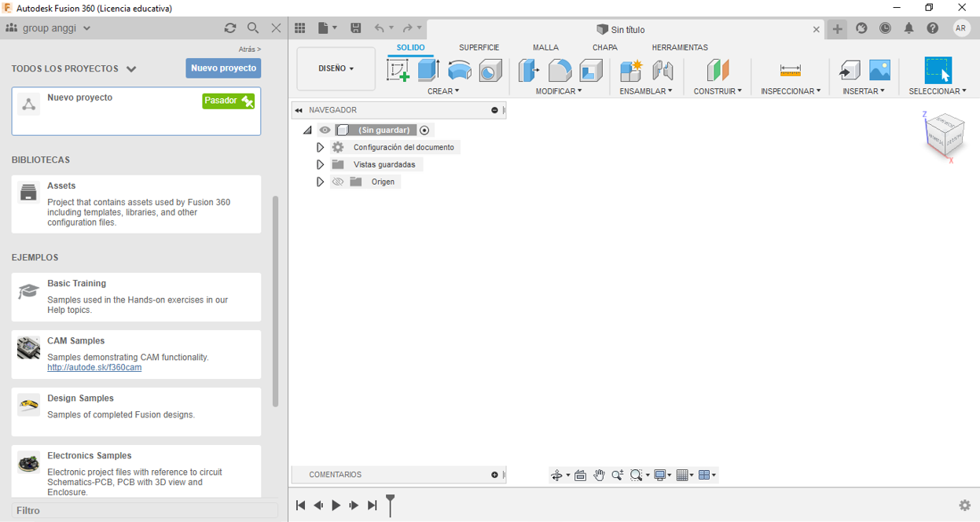Collapse the Navegador with the double arrows

click(x=299, y=110)
